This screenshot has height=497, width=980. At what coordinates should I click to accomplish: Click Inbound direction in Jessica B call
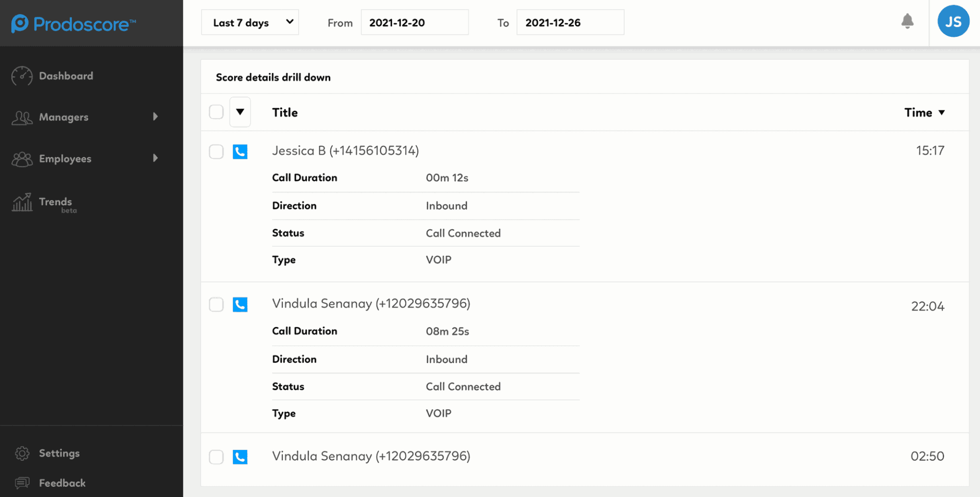pyautogui.click(x=447, y=206)
